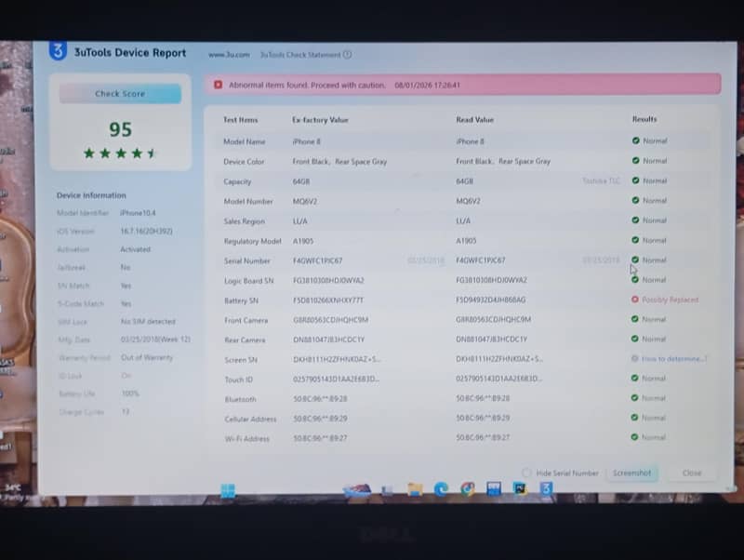The width and height of the screenshot is (744, 560).
Task: Click the Normal result in the Serial Number row
Action: pos(655,260)
